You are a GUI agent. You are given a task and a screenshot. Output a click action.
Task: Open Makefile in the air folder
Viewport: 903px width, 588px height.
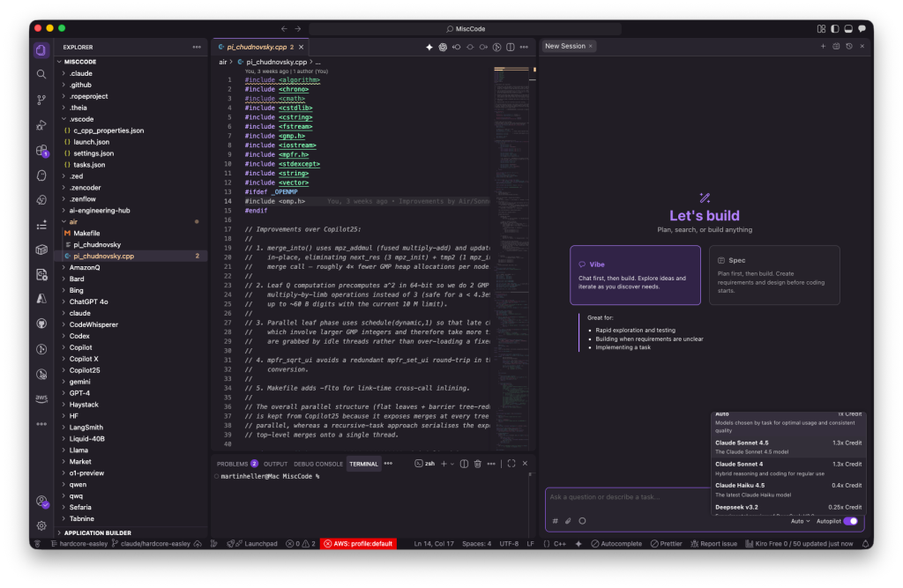(x=86, y=234)
